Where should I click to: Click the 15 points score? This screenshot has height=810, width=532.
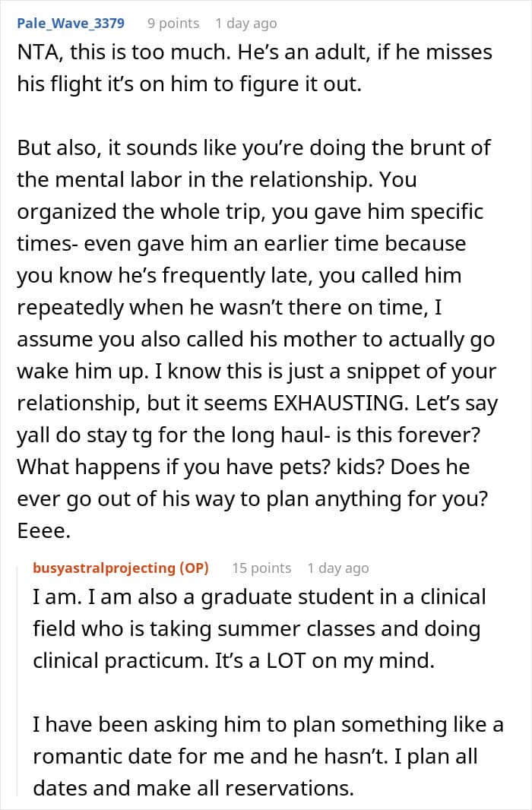point(261,568)
